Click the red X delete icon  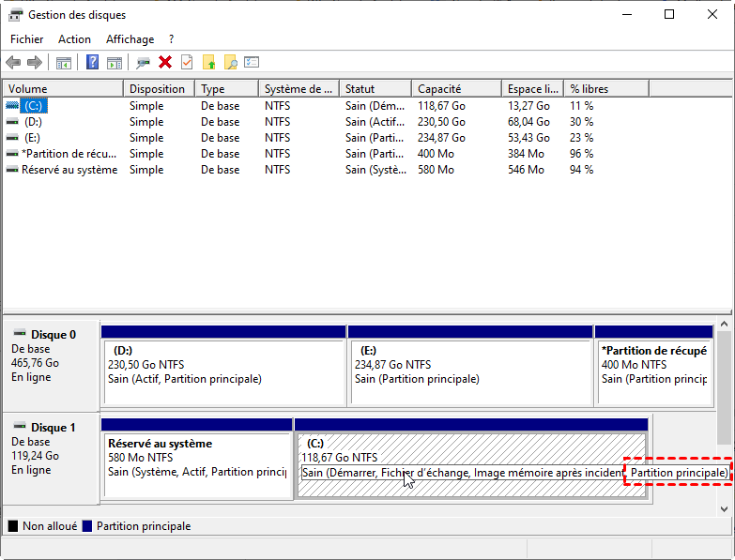click(x=165, y=63)
